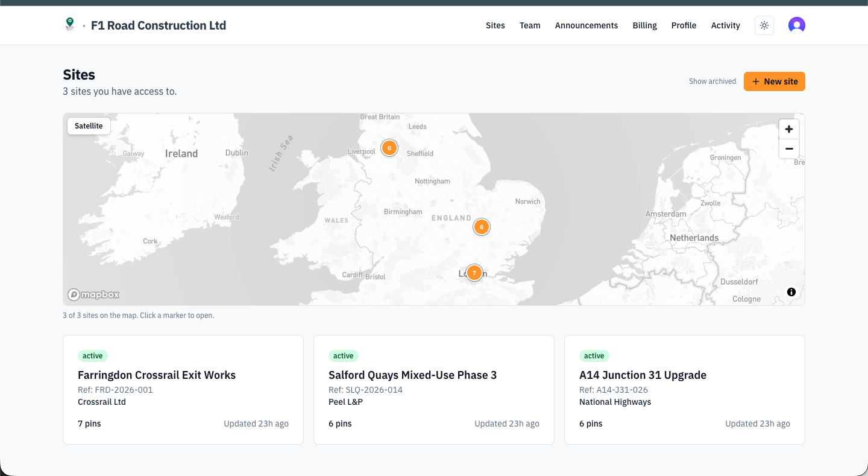Enable Satellite map view
Viewport: 868px width, 476px height.
click(x=89, y=126)
